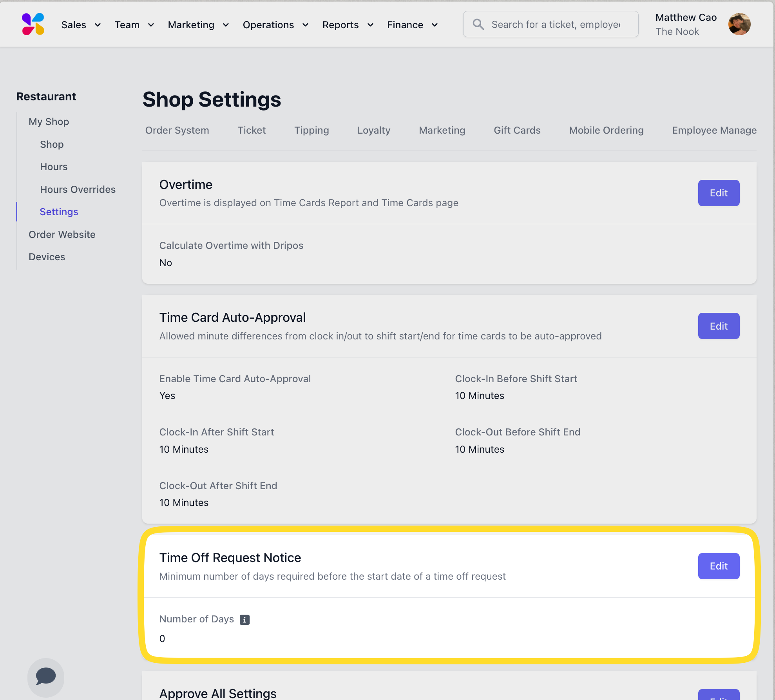Focus the ticket search field
The image size is (775, 700).
556,24
